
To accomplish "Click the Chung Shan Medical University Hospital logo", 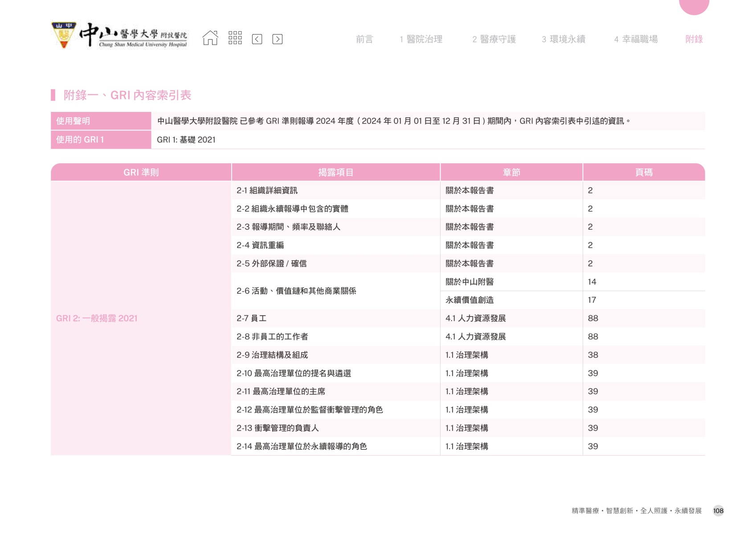I will (x=119, y=35).
